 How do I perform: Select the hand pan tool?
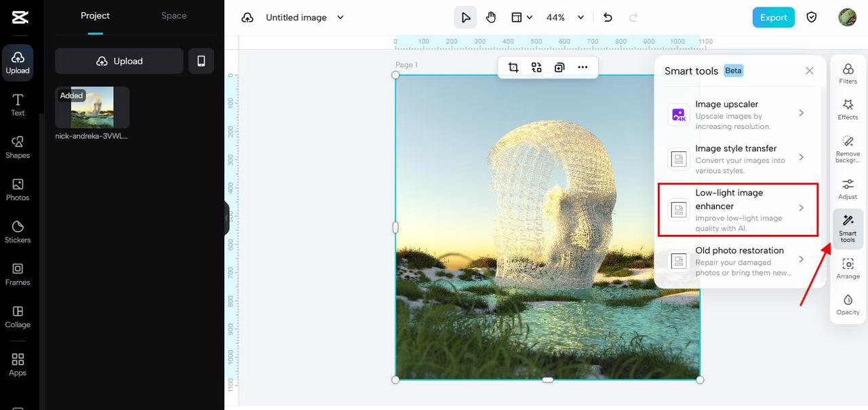[491, 18]
